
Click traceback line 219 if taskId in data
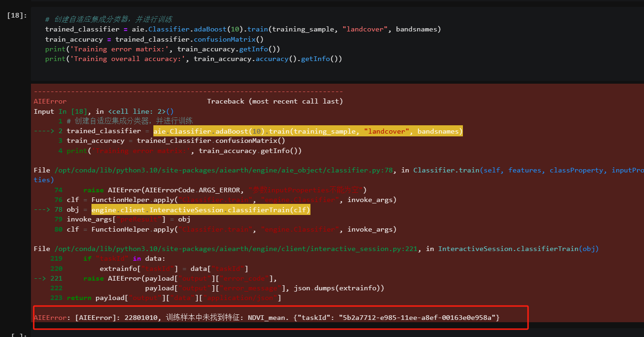[108, 258]
